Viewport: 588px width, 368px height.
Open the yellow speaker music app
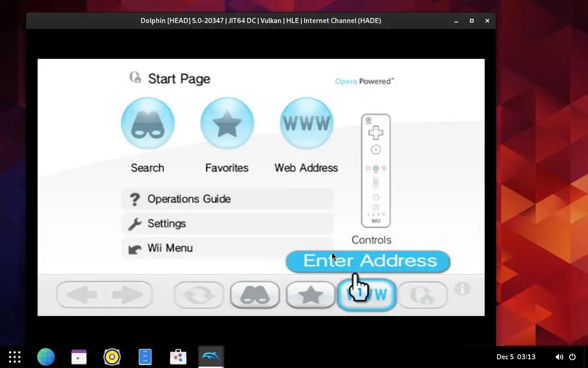(x=112, y=357)
